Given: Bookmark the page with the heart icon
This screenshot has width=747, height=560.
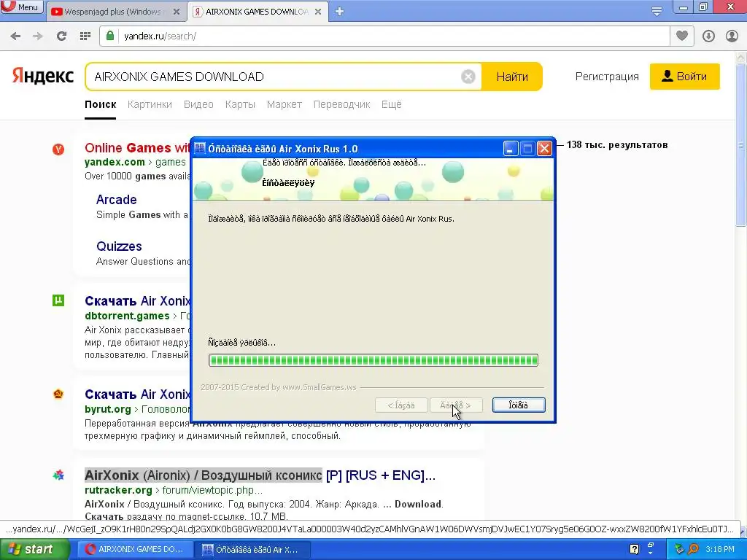Looking at the screenshot, I should tap(682, 36).
